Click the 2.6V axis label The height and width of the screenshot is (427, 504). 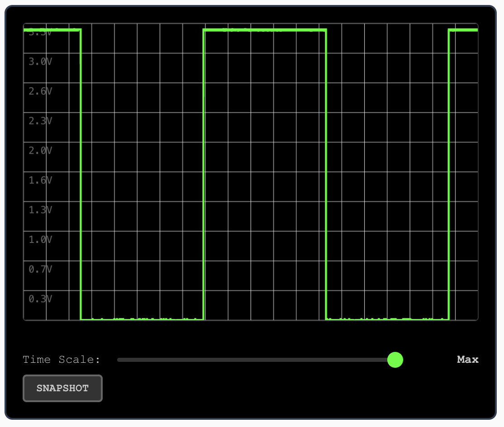click(x=40, y=91)
